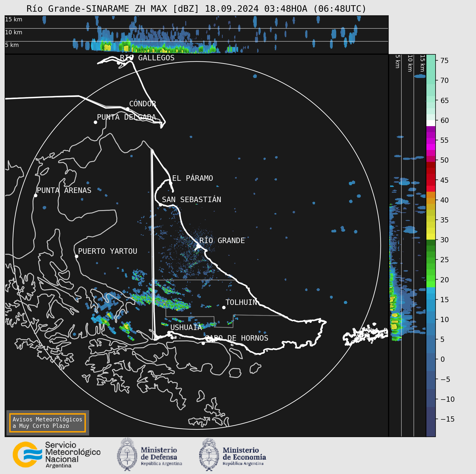The height and width of the screenshot is (474, 476).
Task: Click the Punta Arenas city marker dot
Action: pyautogui.click(x=36, y=196)
